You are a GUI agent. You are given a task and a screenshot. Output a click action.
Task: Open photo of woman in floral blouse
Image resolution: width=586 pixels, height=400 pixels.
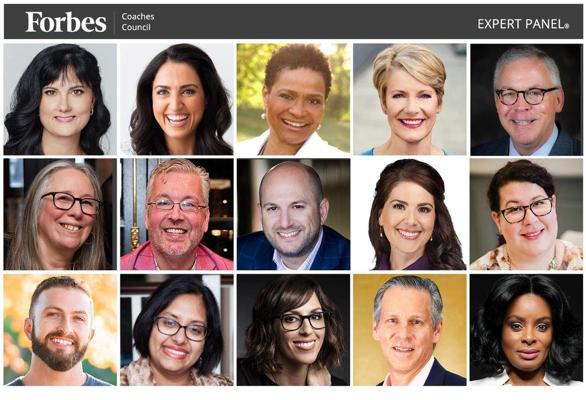click(526, 214)
